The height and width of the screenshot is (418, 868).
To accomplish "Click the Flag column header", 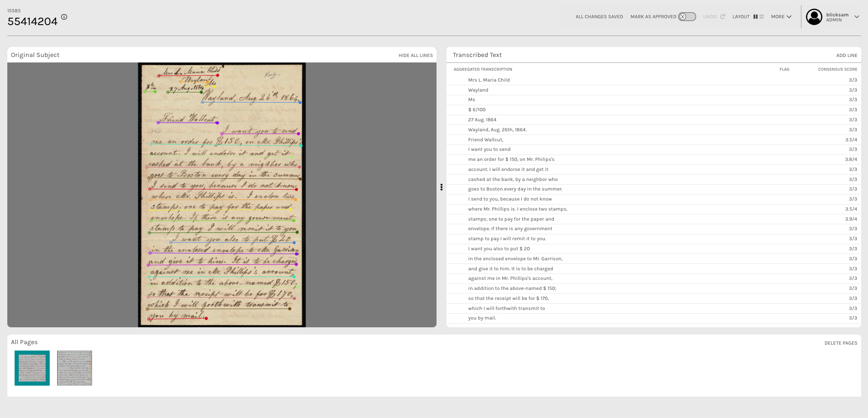I will coord(784,70).
